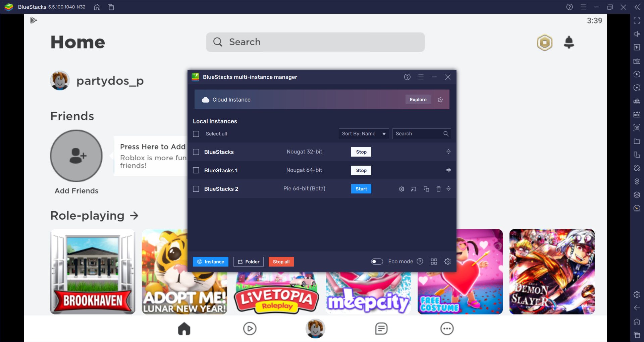The height and width of the screenshot is (342, 644).
Task: Open settings gear for BlueStacks 2
Action: 401,189
